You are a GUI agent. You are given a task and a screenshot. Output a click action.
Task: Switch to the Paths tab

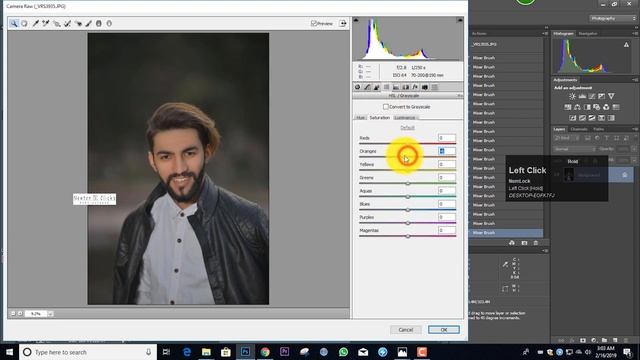[598, 129]
